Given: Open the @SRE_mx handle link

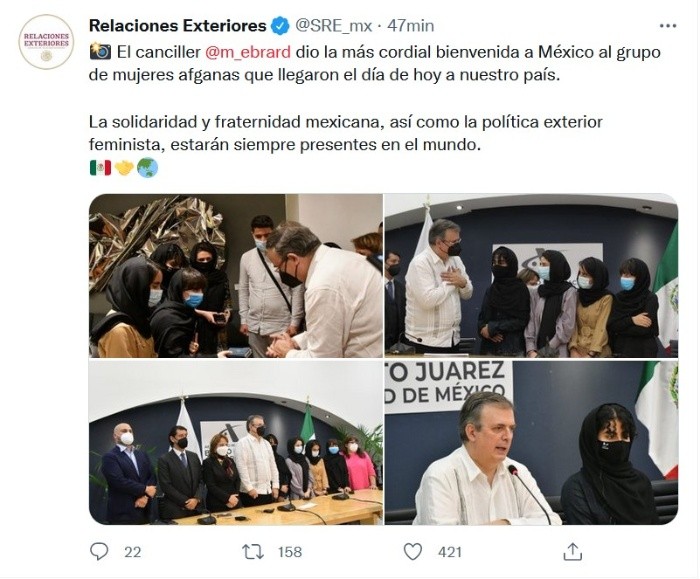Looking at the screenshot, I should click(x=333, y=26).
